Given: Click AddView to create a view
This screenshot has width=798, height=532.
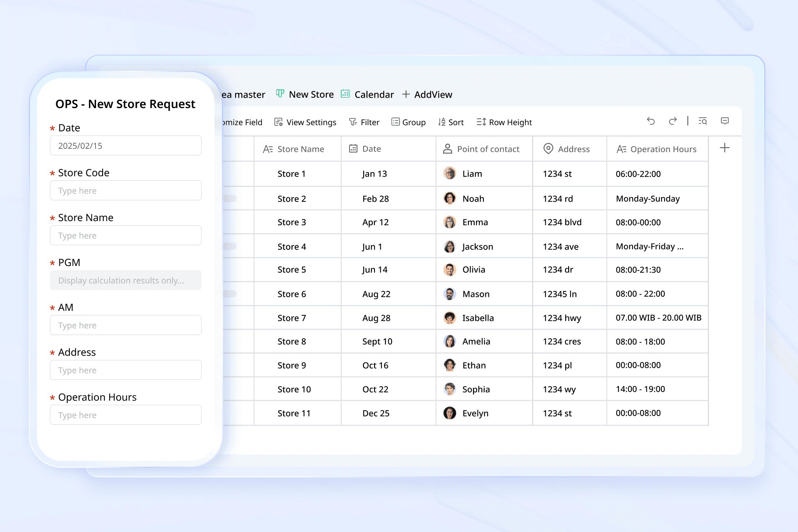Looking at the screenshot, I should coord(427,94).
